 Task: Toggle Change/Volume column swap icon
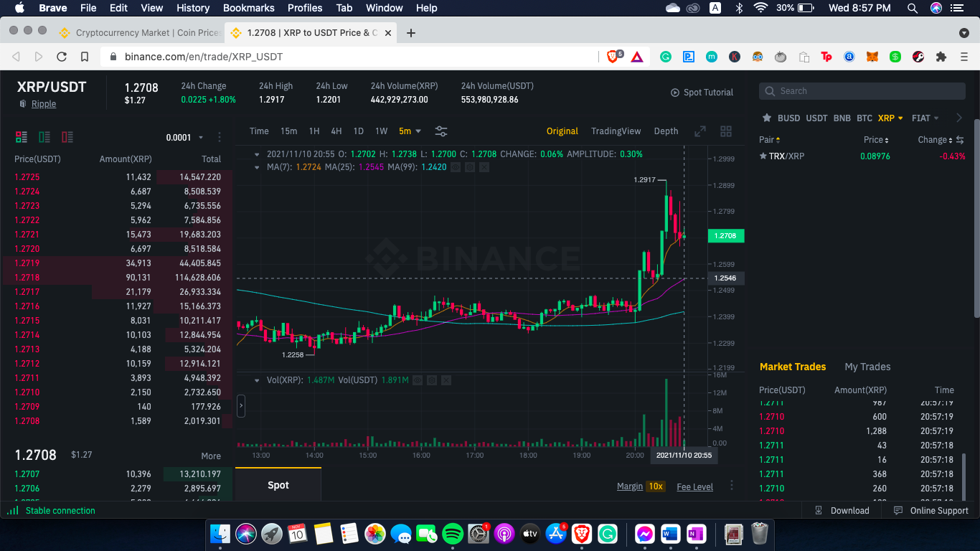960,140
